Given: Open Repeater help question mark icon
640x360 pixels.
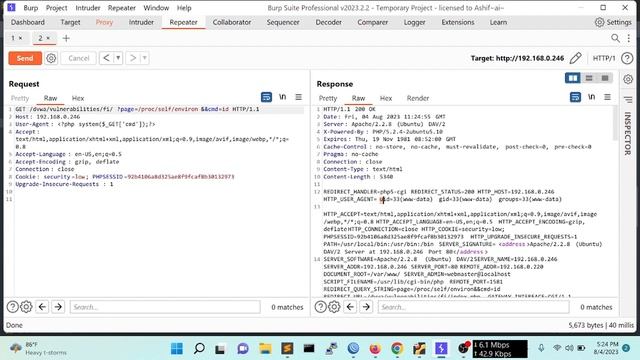Looking at the screenshot, I should click(627, 58).
